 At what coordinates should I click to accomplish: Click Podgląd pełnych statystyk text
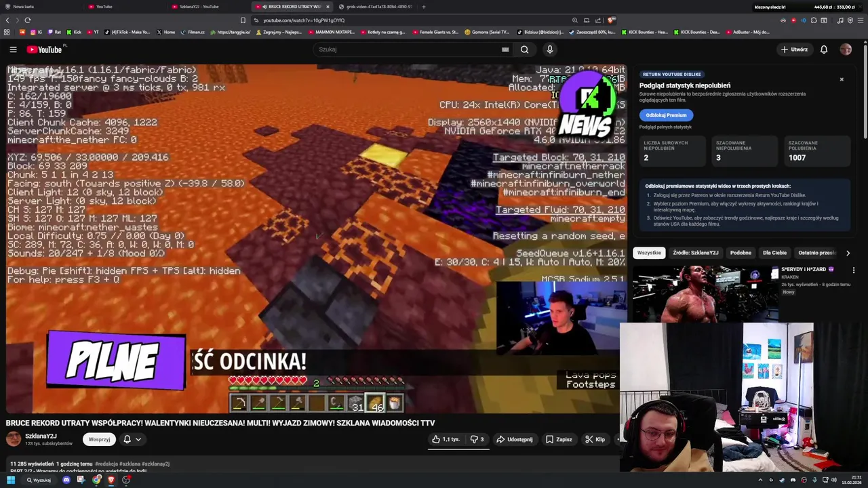click(665, 127)
